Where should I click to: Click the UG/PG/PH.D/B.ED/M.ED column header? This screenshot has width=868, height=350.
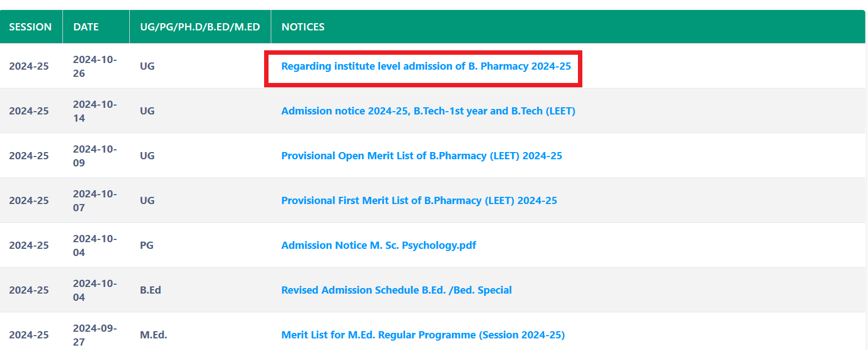click(x=200, y=27)
